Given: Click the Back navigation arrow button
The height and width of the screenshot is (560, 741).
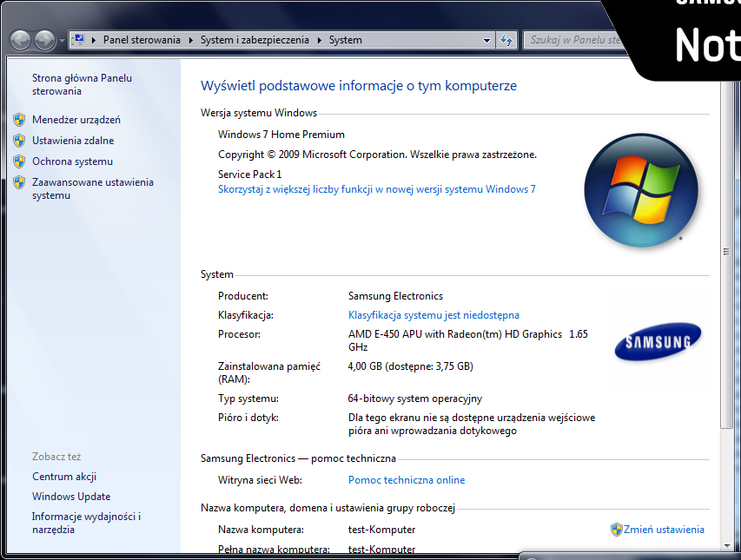Looking at the screenshot, I should point(21,40).
